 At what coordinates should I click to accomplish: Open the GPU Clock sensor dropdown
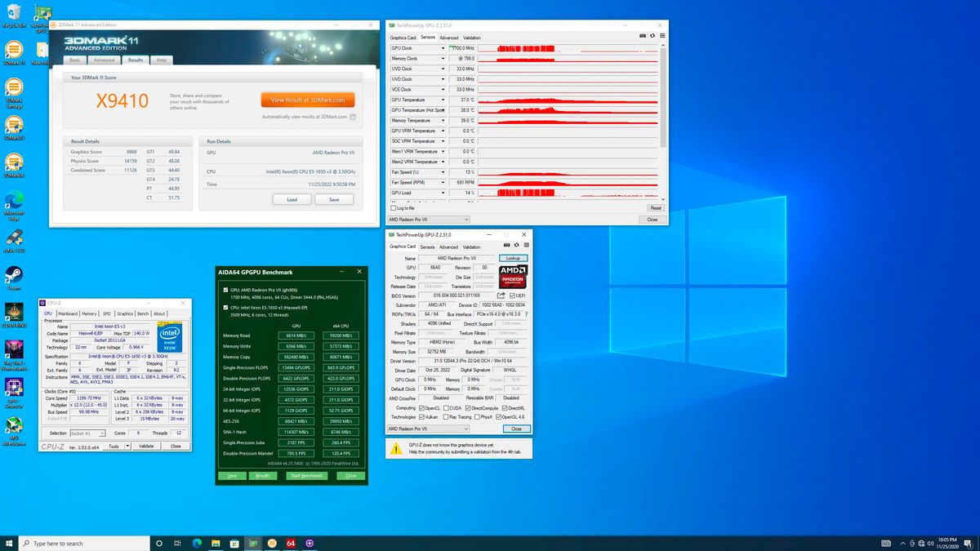pyautogui.click(x=443, y=48)
